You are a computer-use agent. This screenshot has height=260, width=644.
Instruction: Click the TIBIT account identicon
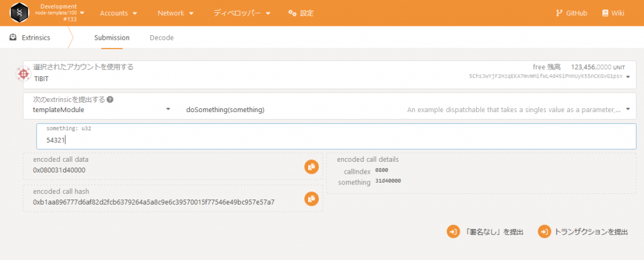point(23,74)
